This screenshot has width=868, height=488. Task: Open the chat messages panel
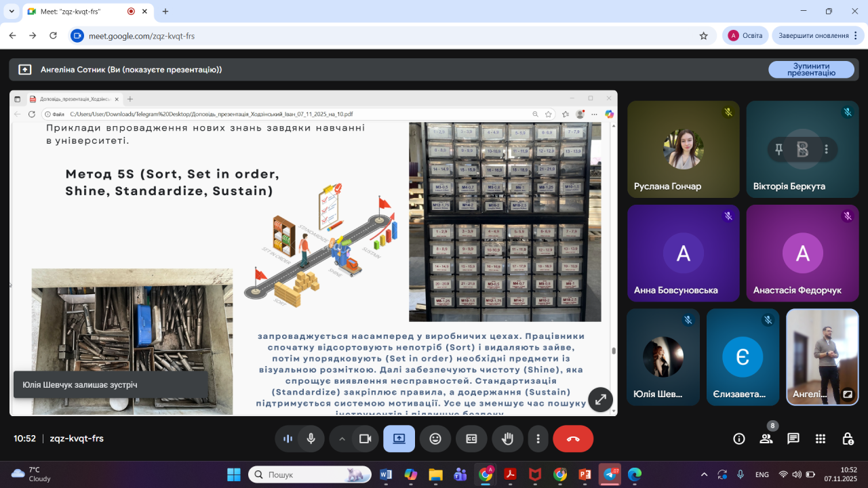point(793,439)
